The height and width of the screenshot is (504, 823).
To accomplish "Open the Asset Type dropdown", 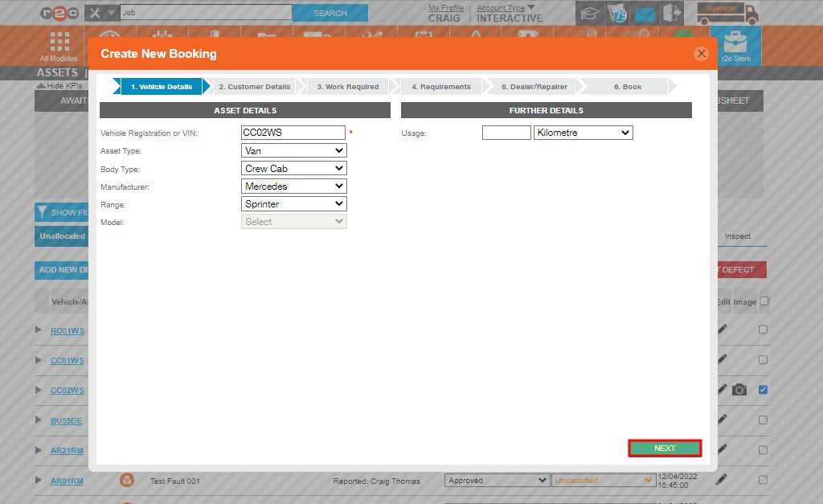I will pos(293,150).
